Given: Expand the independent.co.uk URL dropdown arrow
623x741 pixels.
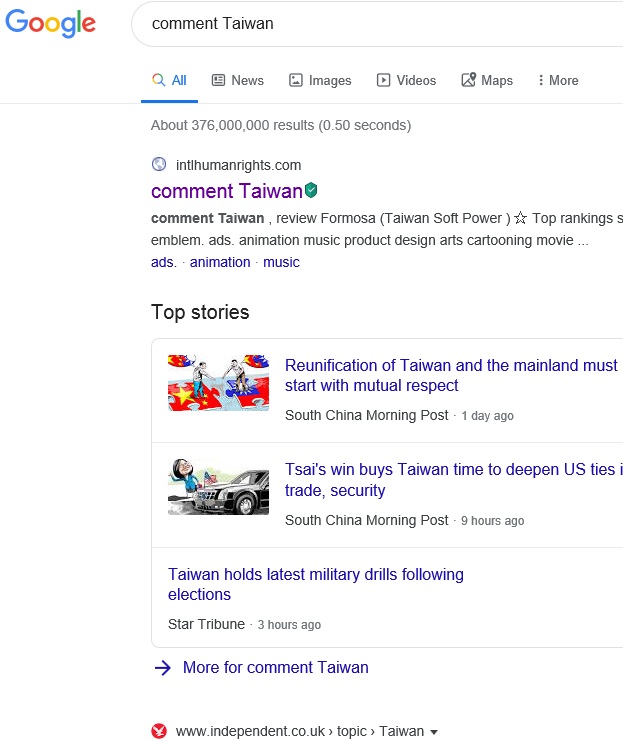Looking at the screenshot, I should click(434, 732).
